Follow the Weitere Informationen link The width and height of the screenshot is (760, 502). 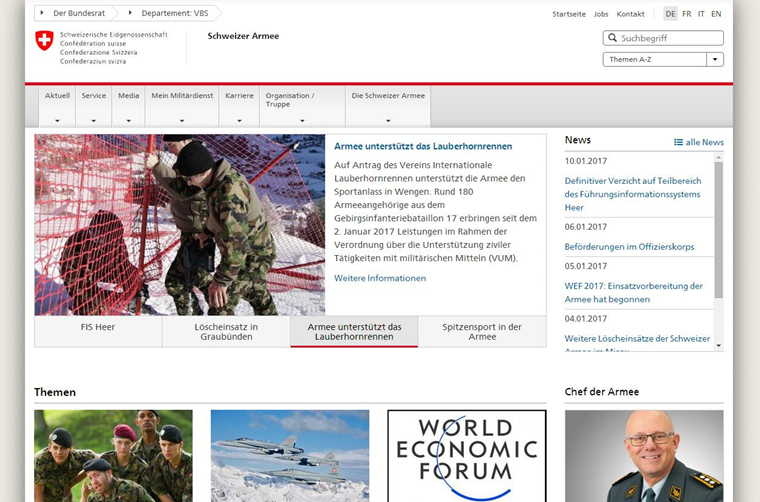point(380,278)
